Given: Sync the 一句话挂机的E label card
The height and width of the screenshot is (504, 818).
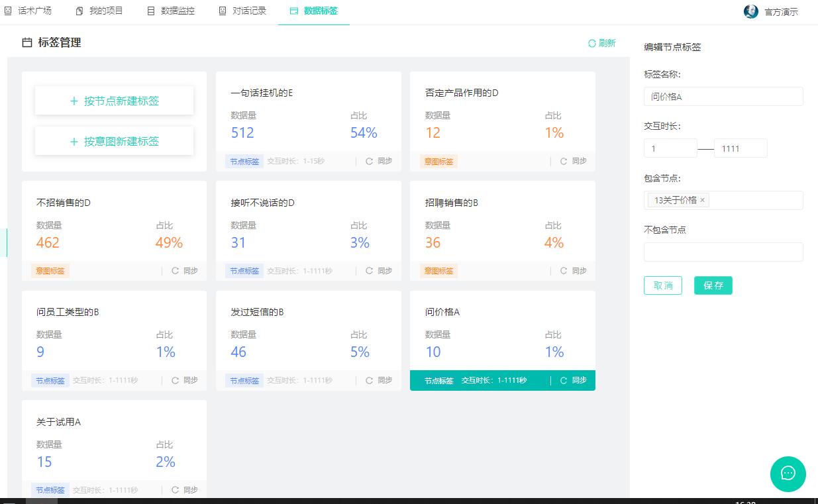Looking at the screenshot, I should click(x=383, y=160).
